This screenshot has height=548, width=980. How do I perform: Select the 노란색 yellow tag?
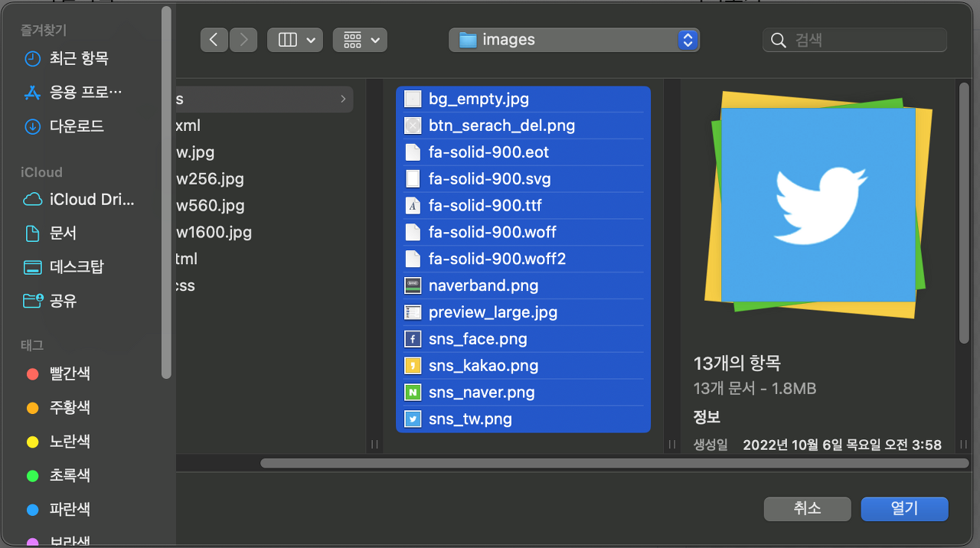click(70, 442)
